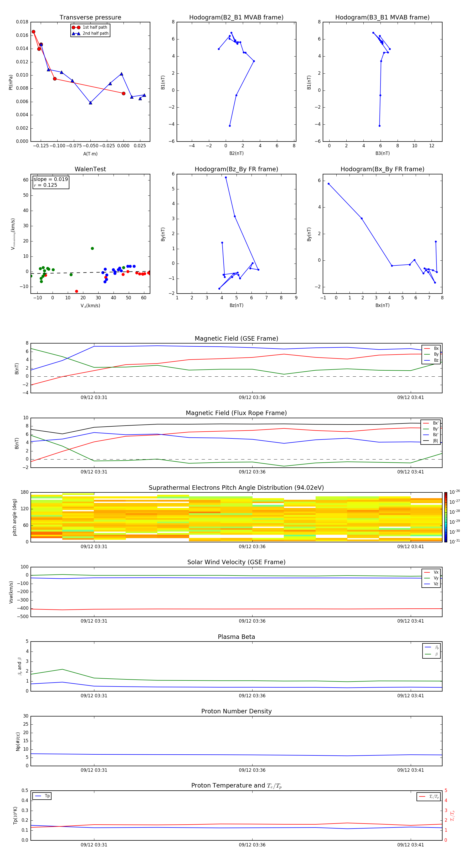Click '2nd half path' legend entry
The height and width of the screenshot is (868, 473).
coord(90,33)
